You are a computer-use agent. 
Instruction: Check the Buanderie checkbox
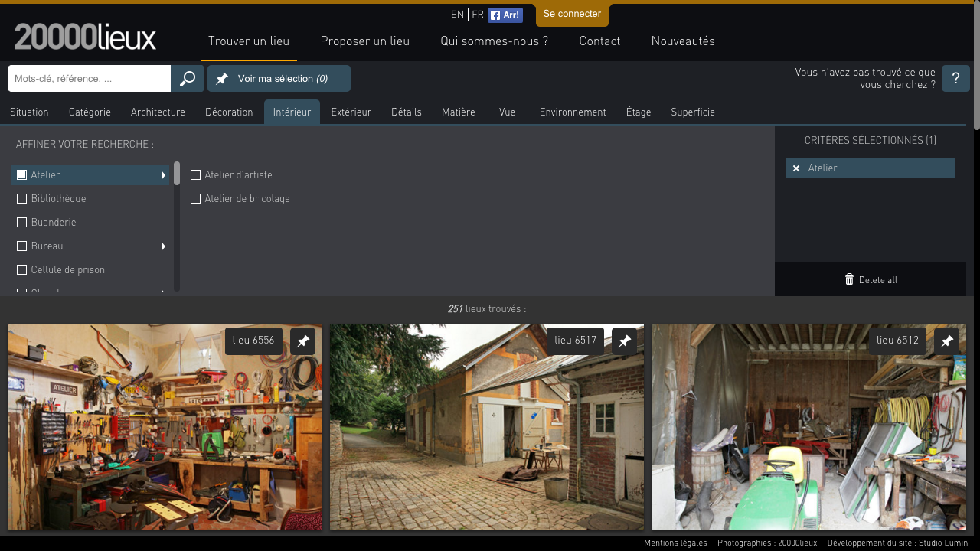(22, 223)
